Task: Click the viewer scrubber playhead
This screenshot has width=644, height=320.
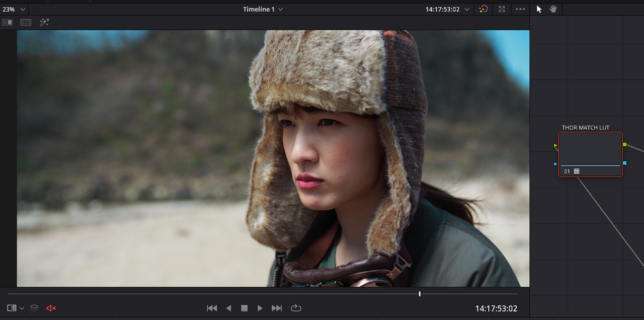Action: click(x=420, y=294)
